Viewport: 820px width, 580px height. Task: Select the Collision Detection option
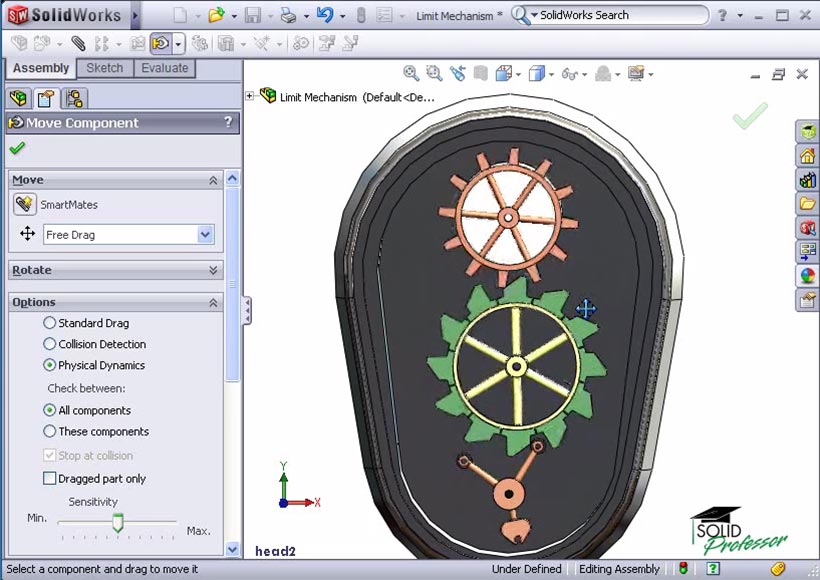tap(50, 344)
